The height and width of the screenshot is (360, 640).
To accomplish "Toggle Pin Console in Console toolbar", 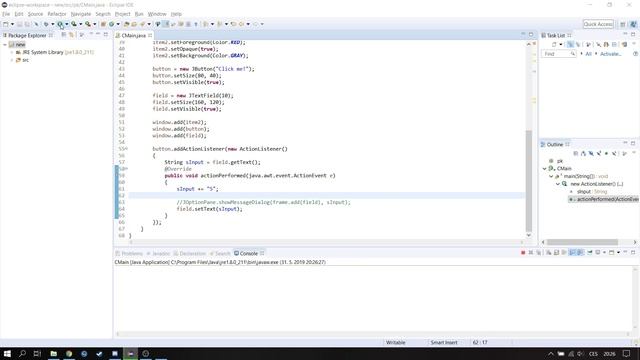I will click(590, 253).
